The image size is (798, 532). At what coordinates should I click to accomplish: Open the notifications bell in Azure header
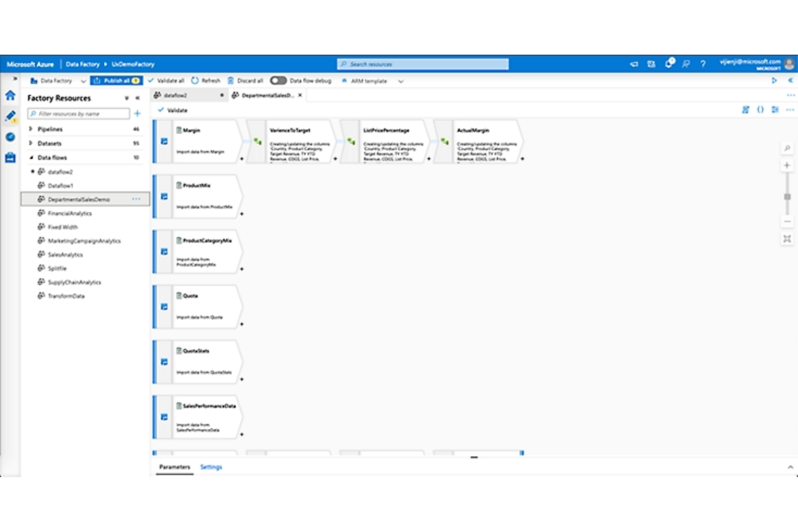point(669,64)
